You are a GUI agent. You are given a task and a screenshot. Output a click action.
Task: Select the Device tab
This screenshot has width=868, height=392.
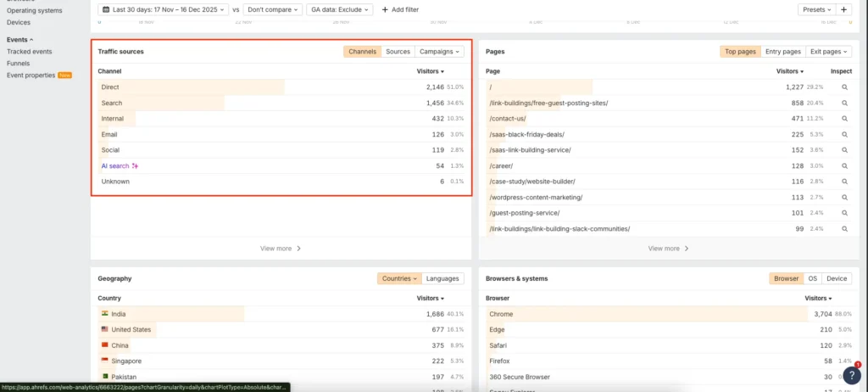tap(837, 278)
